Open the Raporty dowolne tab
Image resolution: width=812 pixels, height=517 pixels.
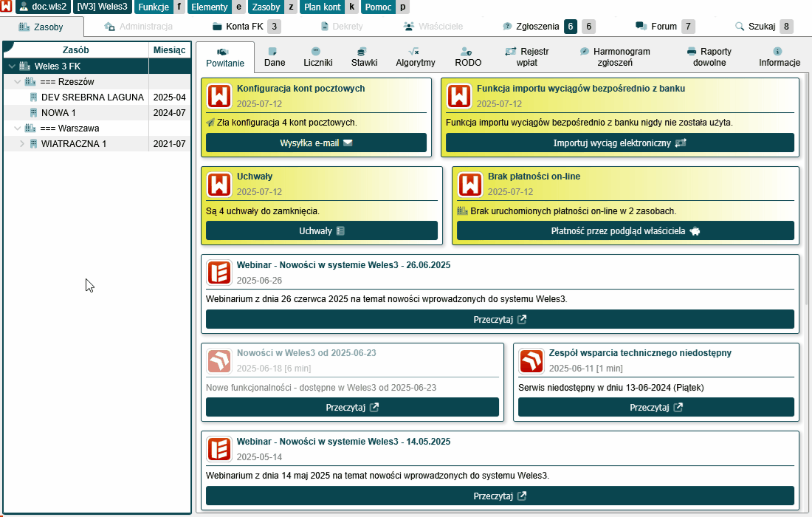[x=709, y=57]
